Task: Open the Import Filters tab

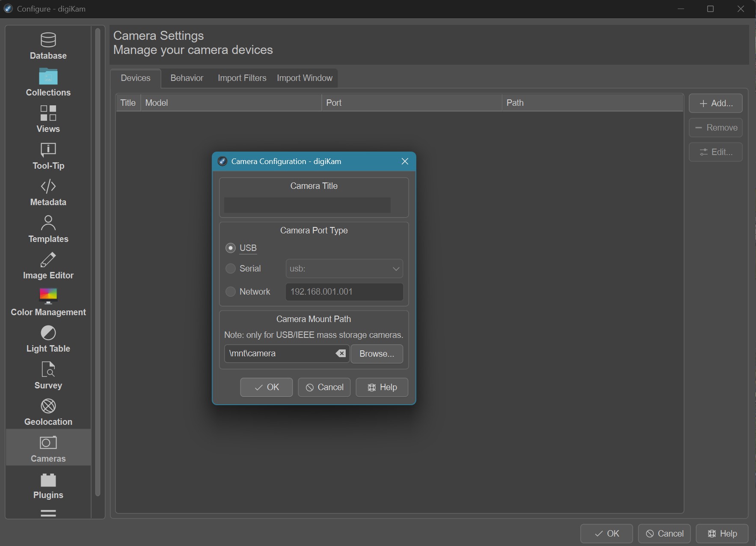Action: 242,78
